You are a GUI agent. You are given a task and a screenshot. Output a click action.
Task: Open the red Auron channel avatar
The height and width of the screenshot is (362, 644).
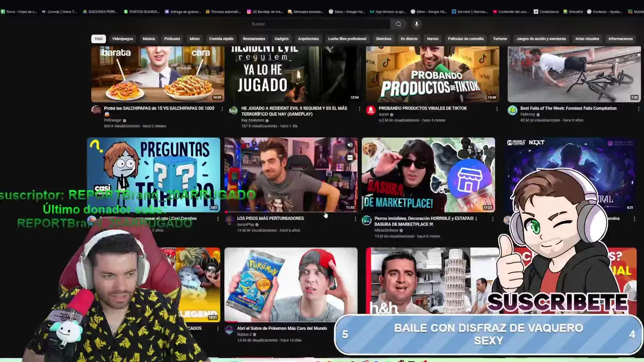tap(371, 110)
